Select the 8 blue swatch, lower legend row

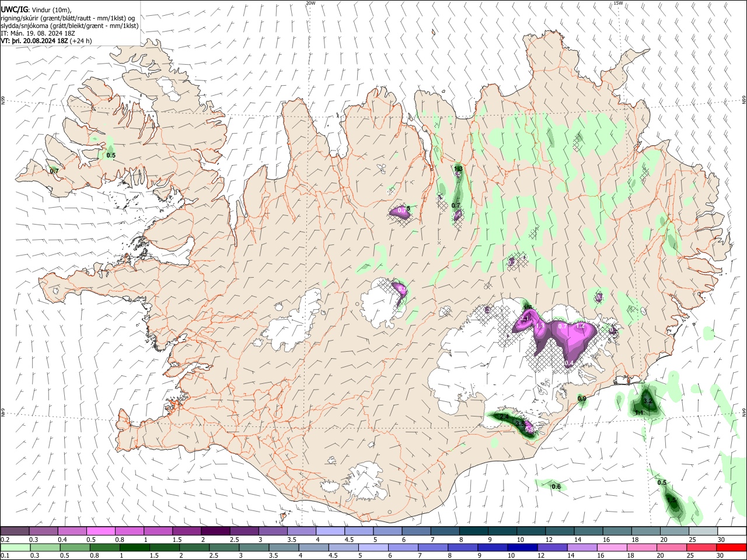pyautogui.click(x=463, y=548)
